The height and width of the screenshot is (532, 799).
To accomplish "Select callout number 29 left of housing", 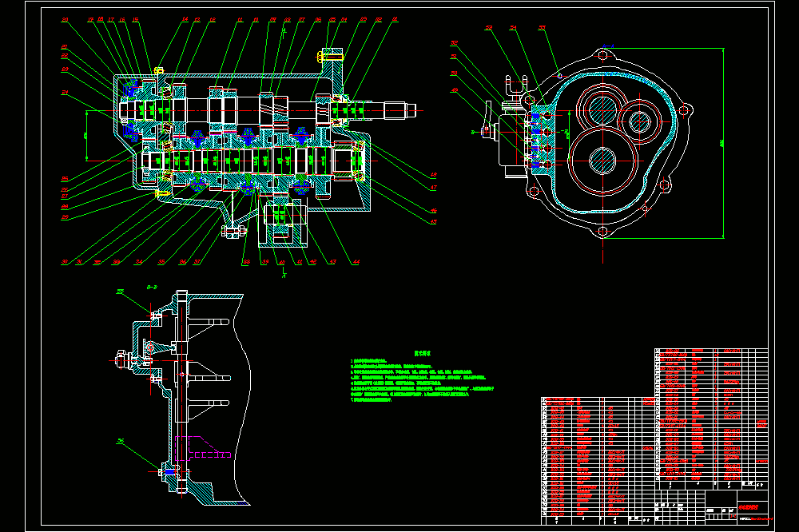I will 65,217.
